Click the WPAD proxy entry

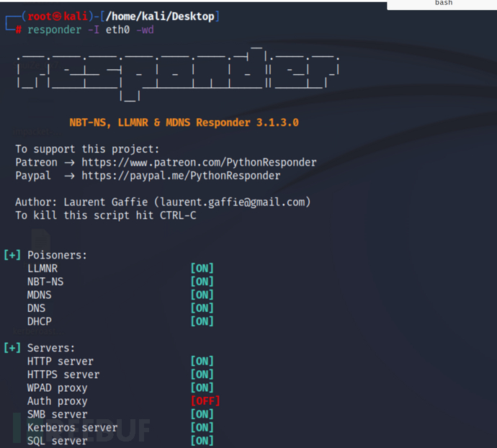click(x=57, y=388)
